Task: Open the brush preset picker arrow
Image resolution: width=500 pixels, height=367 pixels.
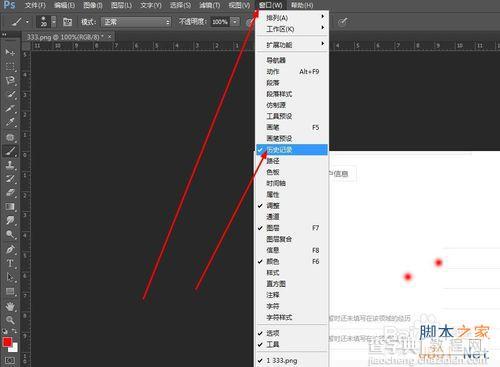Action: pyautogui.click(x=54, y=22)
